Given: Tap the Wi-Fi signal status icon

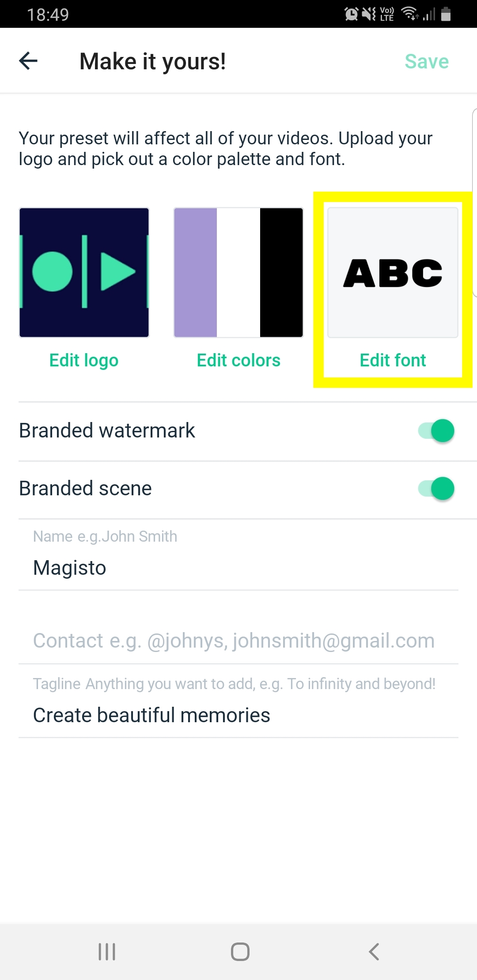Looking at the screenshot, I should coord(410,14).
